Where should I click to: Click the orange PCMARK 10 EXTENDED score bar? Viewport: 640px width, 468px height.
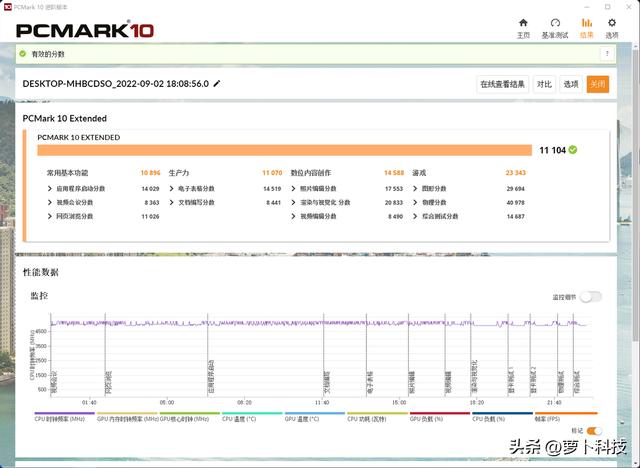click(x=284, y=150)
